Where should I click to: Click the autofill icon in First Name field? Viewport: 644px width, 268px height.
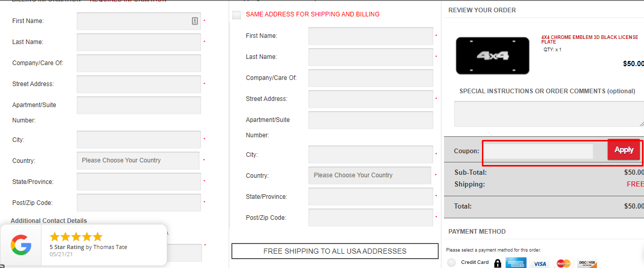[195, 21]
